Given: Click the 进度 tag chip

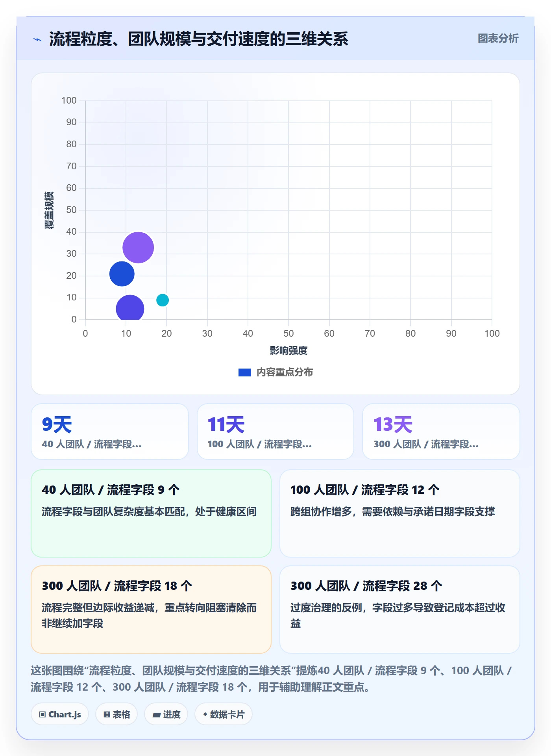Looking at the screenshot, I should coord(166,714).
